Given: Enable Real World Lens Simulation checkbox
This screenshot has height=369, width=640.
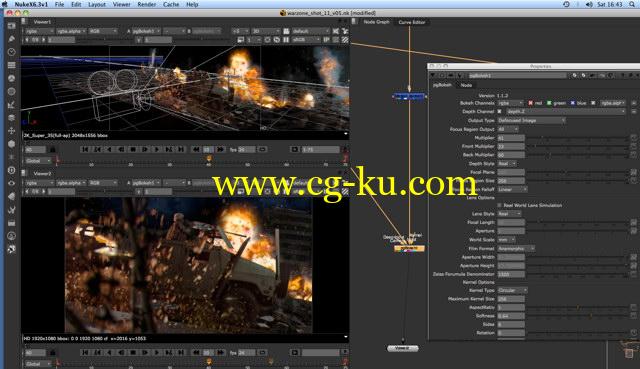Looking at the screenshot, I should (x=499, y=205).
